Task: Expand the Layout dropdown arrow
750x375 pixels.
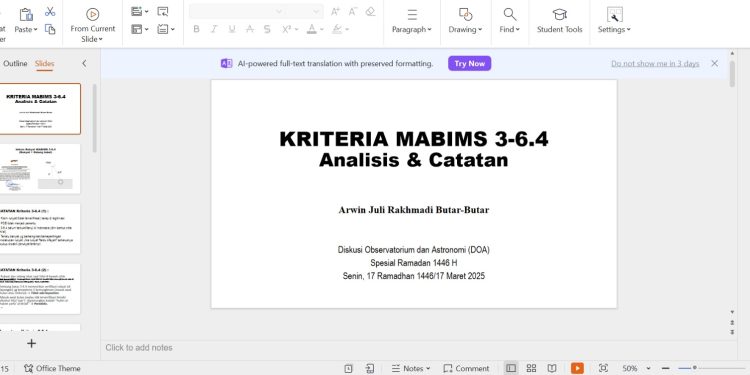Action: [146, 30]
